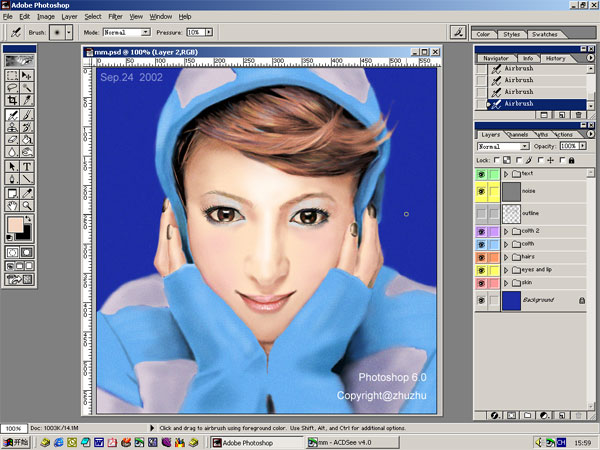The image size is (600, 450).
Task: Select the Blur tool
Action: [12, 152]
